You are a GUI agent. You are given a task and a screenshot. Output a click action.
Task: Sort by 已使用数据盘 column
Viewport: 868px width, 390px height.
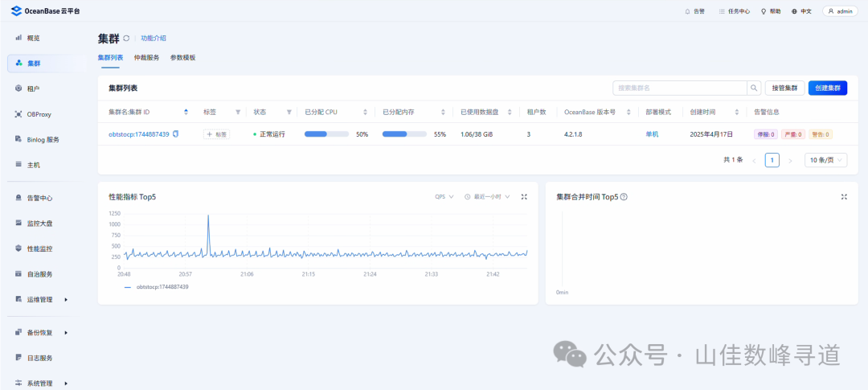click(x=510, y=112)
